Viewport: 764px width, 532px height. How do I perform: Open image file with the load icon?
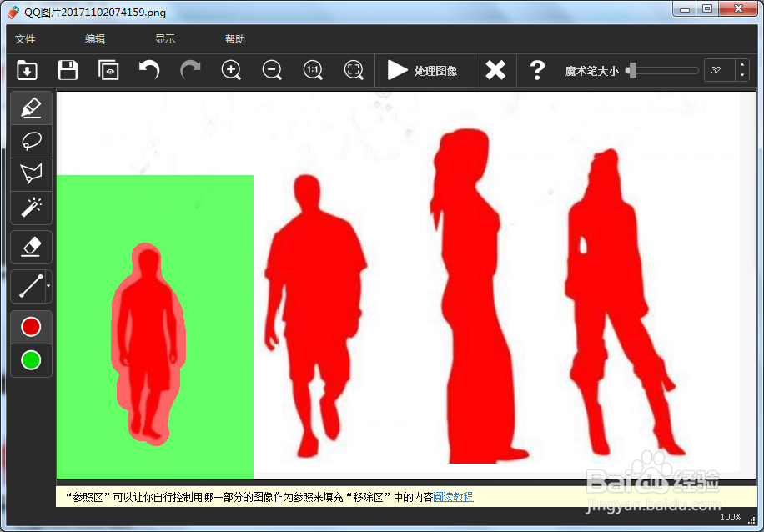click(27, 70)
